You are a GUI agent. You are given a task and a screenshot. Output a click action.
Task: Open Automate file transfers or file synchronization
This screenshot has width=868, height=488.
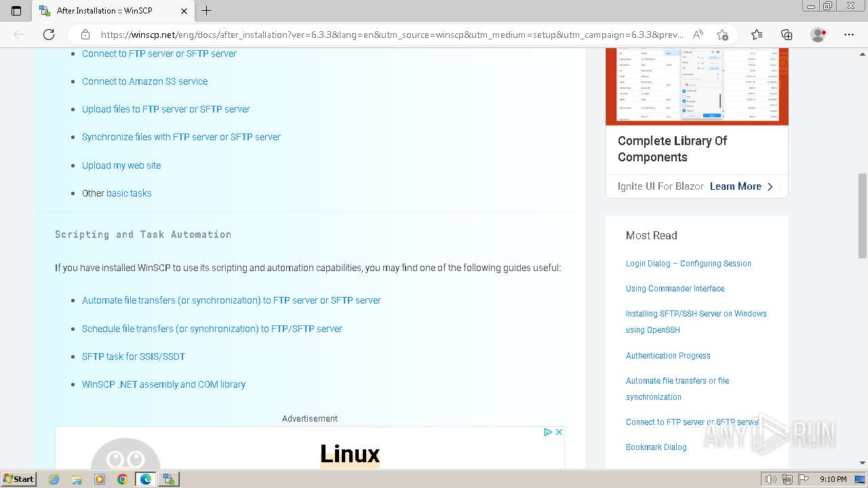click(x=677, y=389)
